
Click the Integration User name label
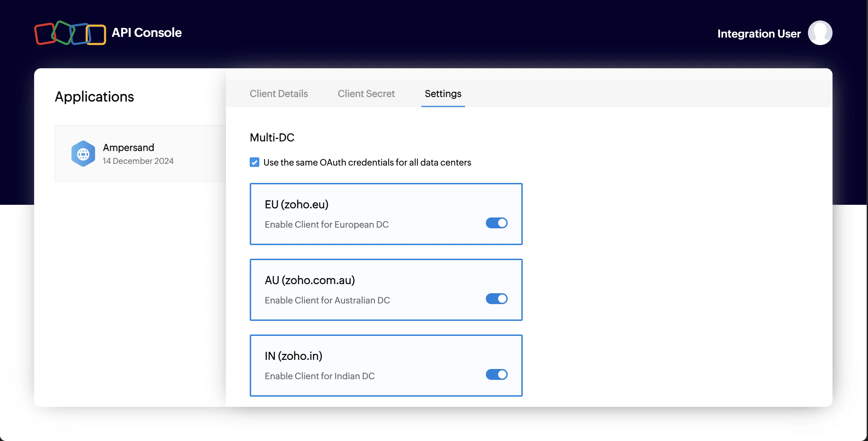coord(759,33)
